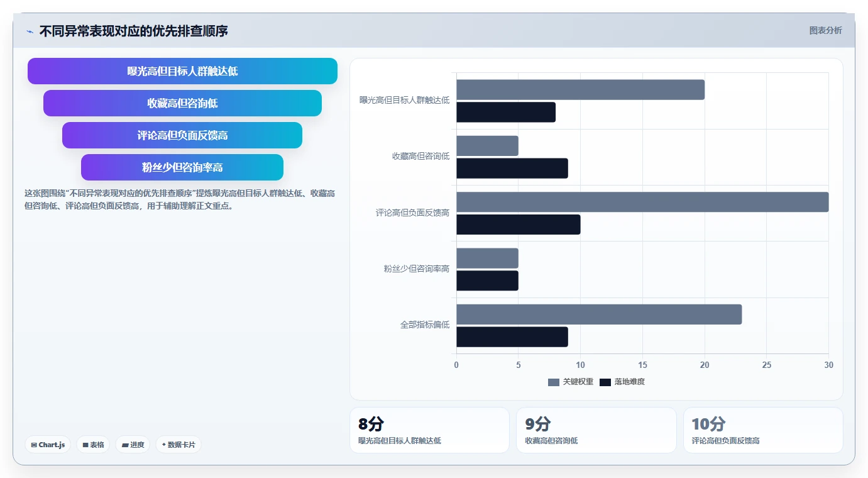Viewport: 868px width, 478px height.
Task: Click the 落地难度 bar for 曝光高但目标人群触达低
Action: [506, 112]
